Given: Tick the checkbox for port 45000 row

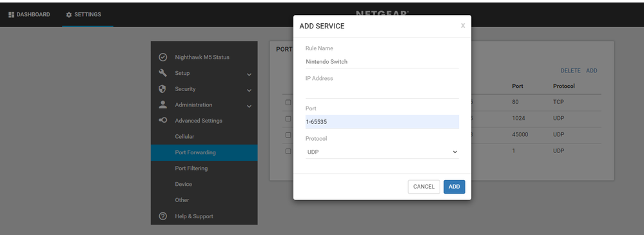Looking at the screenshot, I should tap(288, 134).
